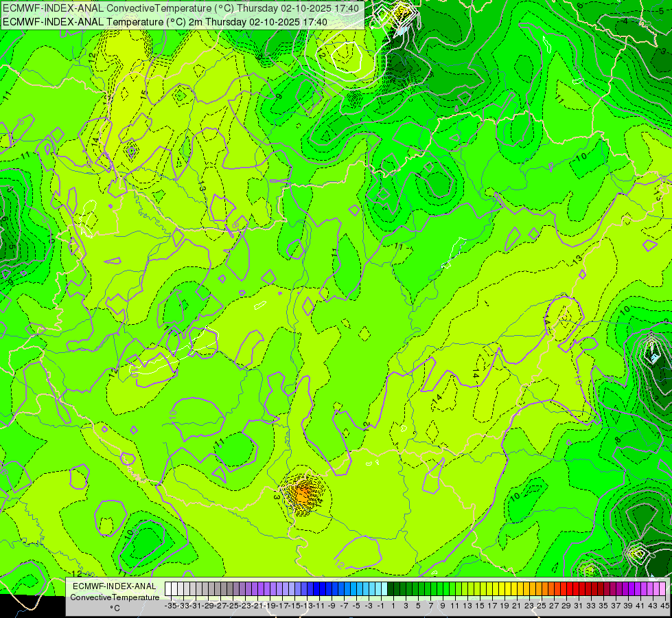
Task: Click the legend scale value '29'
Action: tap(566, 606)
